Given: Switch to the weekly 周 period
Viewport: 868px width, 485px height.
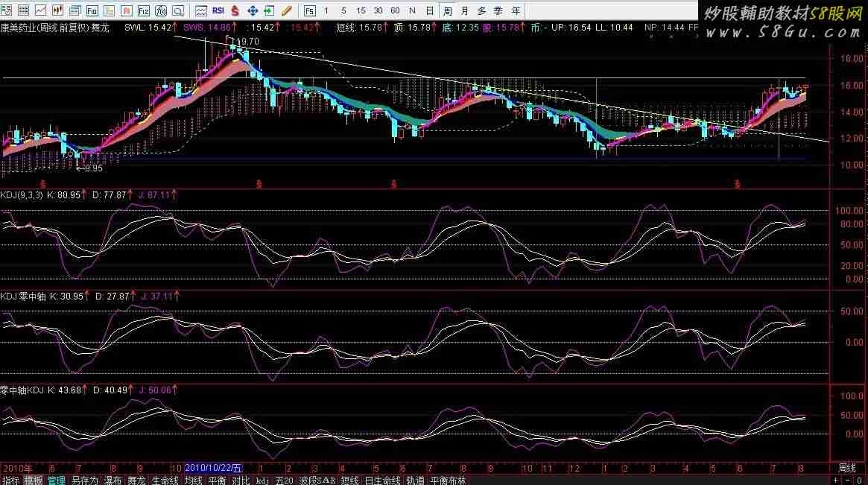Looking at the screenshot, I should [448, 10].
